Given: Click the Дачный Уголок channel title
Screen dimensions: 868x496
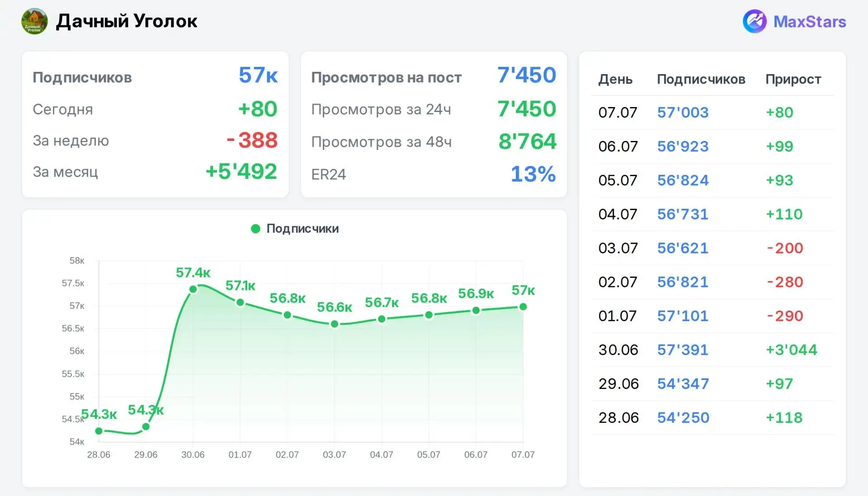Looking at the screenshot, I should pos(127,21).
